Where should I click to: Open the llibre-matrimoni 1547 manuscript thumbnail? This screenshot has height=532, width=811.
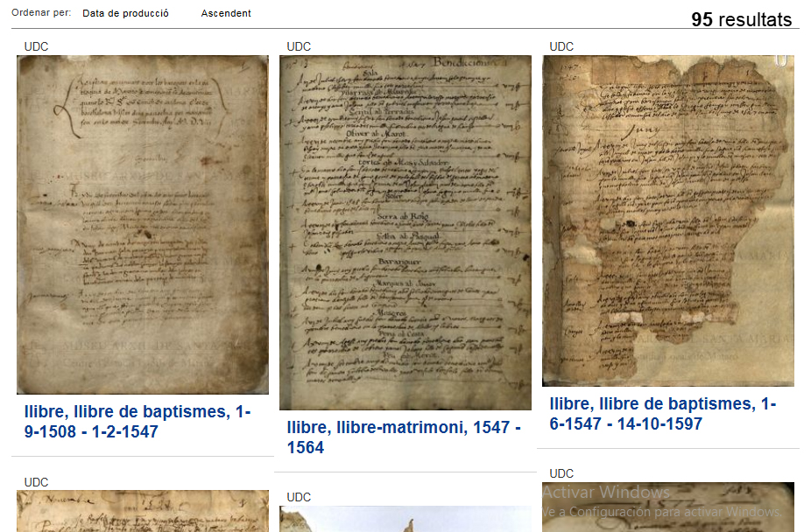[x=405, y=233]
